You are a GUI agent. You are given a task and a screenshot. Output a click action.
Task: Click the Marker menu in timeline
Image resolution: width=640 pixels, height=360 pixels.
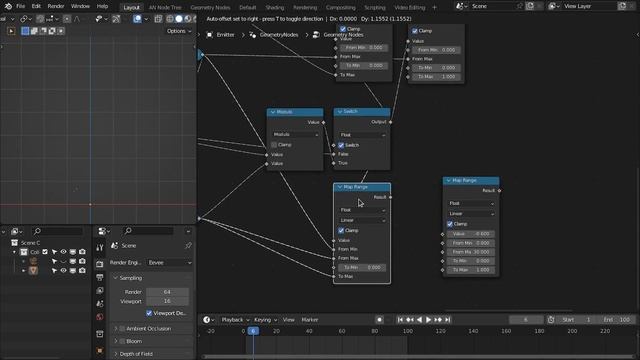[x=310, y=320]
